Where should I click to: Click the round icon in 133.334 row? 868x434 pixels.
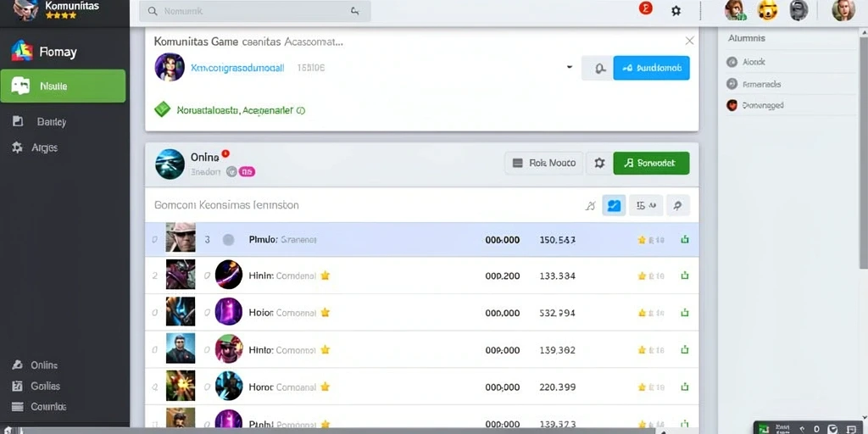tap(229, 275)
